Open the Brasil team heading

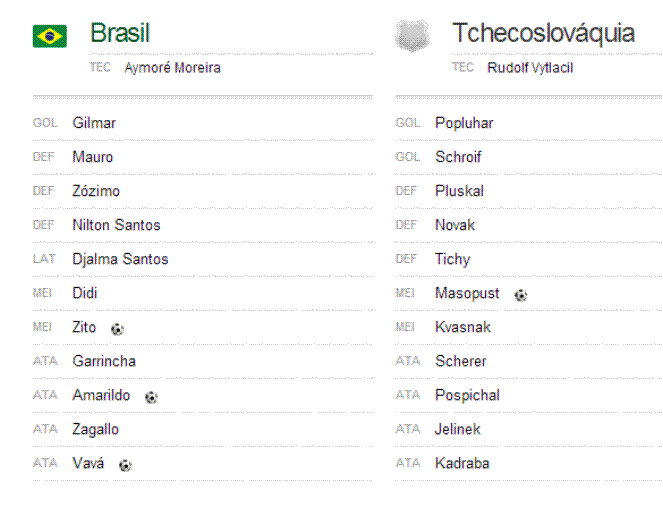tap(120, 33)
